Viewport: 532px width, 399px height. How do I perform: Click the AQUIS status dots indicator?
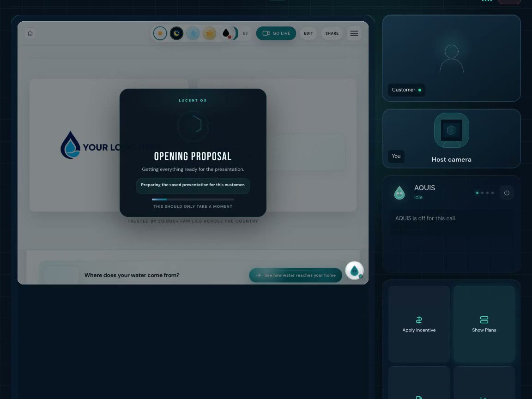coord(485,193)
